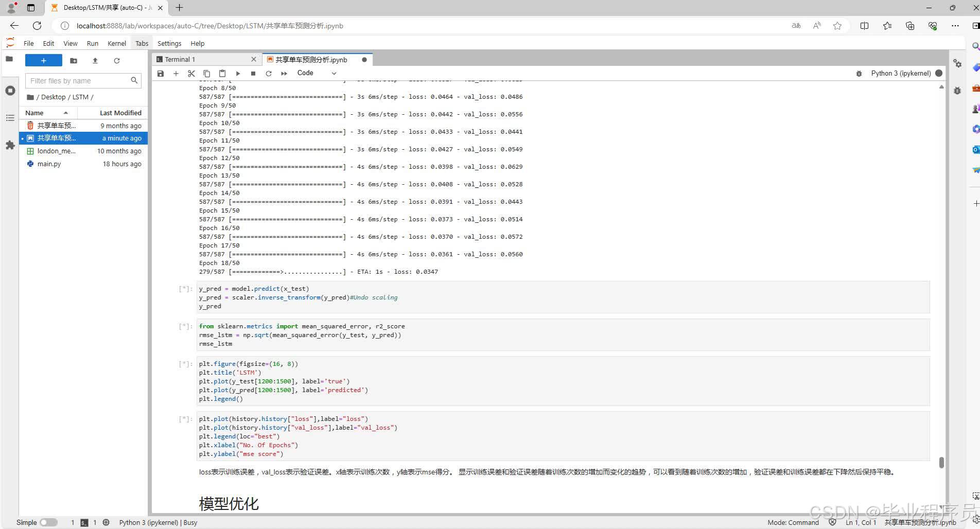Image resolution: width=980 pixels, height=529 pixels.
Task: Create new folder icon in file browser
Action: tap(74, 61)
